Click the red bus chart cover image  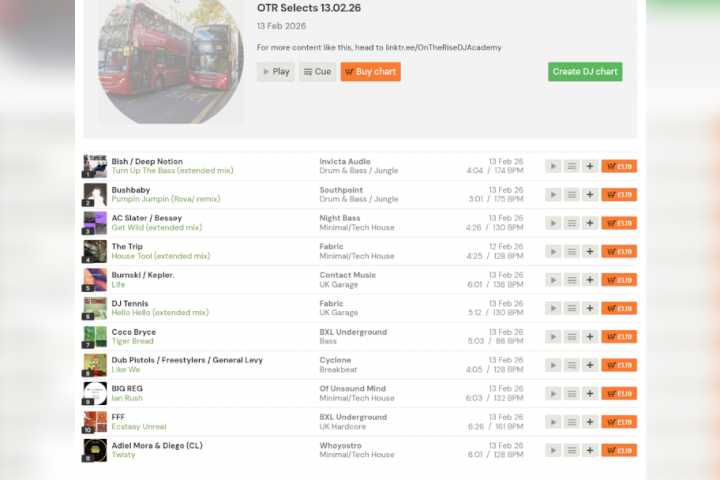coord(170,60)
